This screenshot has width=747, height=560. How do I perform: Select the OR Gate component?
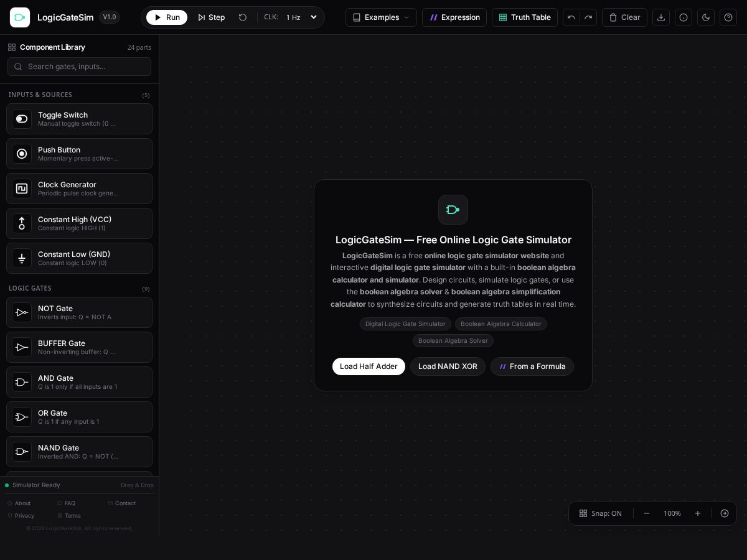point(79,417)
